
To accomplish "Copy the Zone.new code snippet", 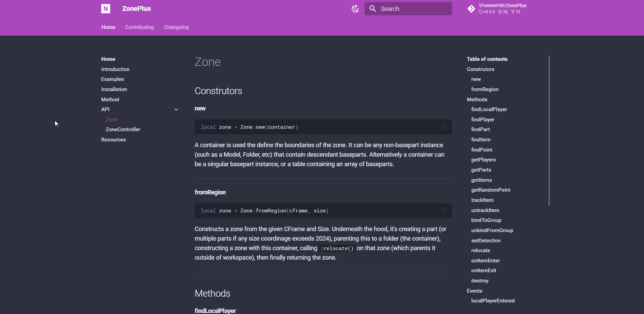I will [444, 127].
